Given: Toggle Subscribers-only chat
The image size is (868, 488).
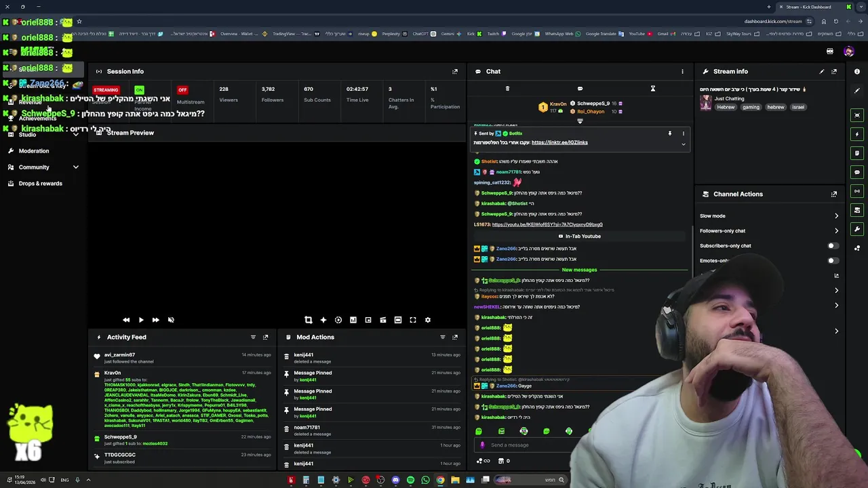Looking at the screenshot, I should pyautogui.click(x=833, y=245).
